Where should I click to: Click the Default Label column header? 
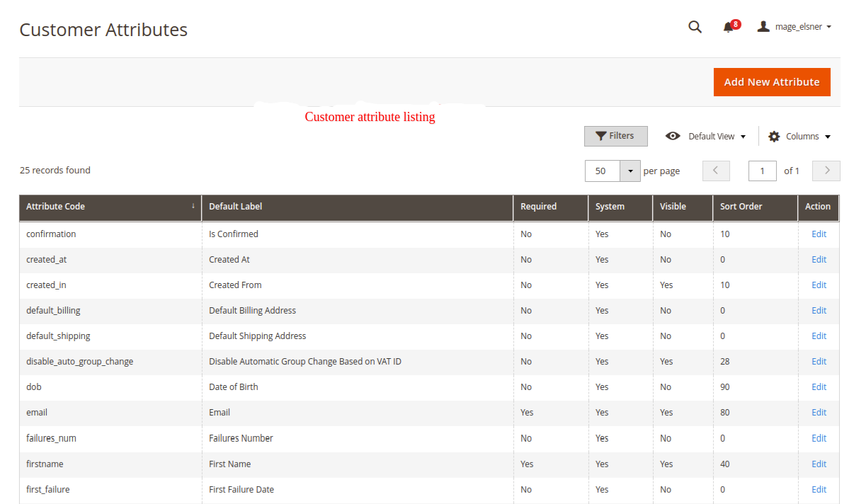coord(236,207)
